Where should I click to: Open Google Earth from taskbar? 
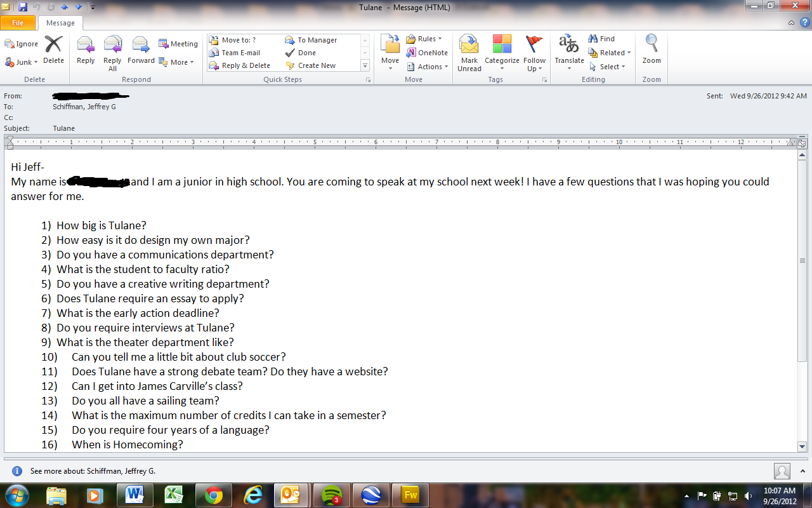tap(371, 495)
